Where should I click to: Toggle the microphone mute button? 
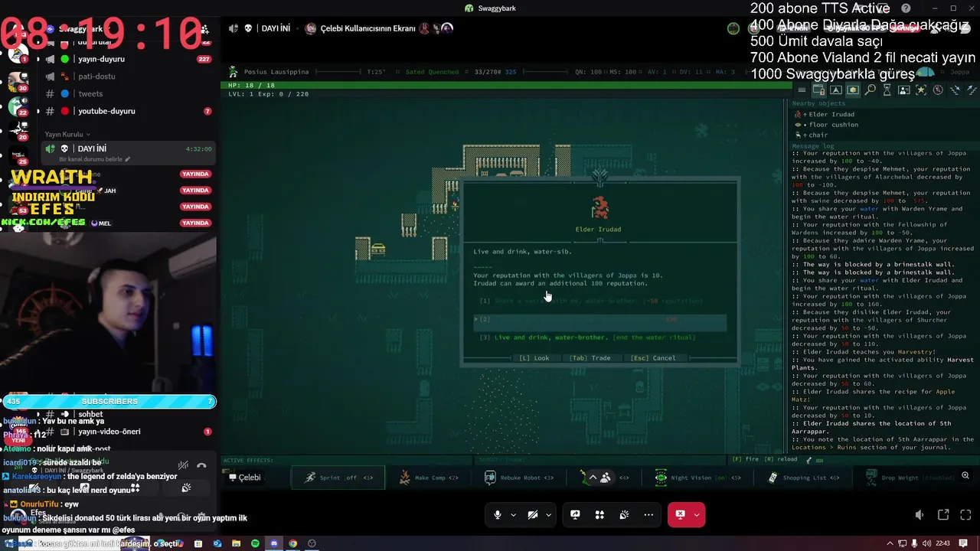point(498,515)
